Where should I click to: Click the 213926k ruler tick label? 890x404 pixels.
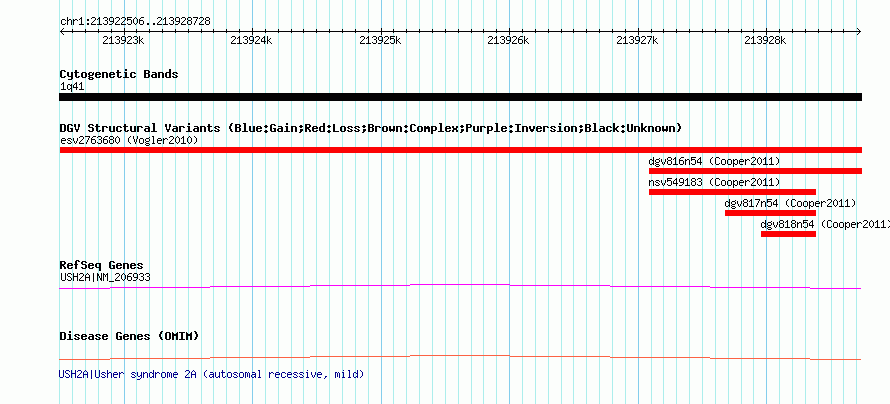click(x=509, y=40)
